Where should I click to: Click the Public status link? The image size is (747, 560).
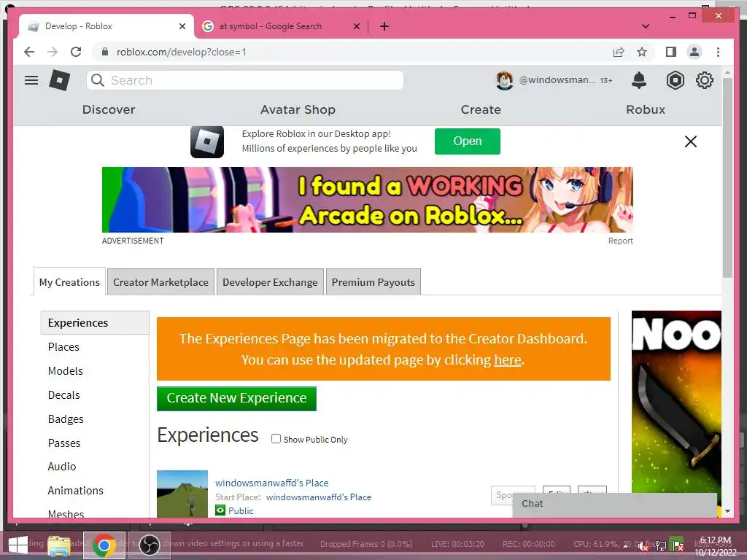pos(241,510)
